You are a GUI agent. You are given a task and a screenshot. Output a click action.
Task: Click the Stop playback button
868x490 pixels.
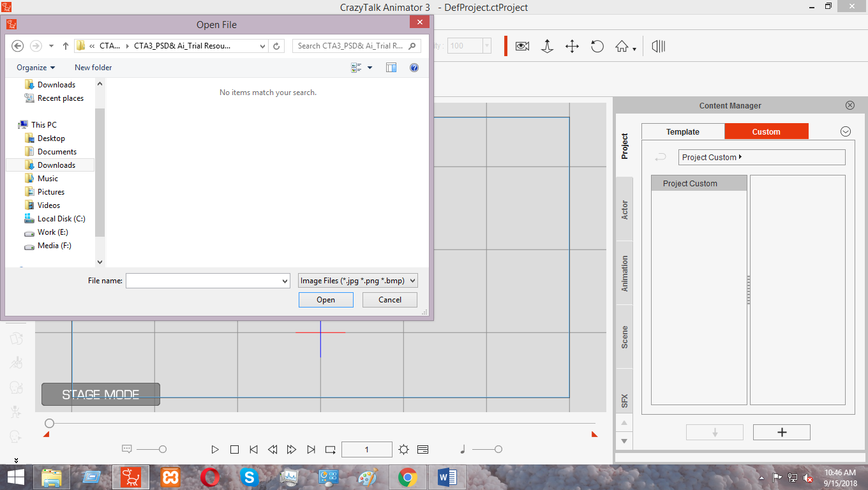(x=234, y=450)
